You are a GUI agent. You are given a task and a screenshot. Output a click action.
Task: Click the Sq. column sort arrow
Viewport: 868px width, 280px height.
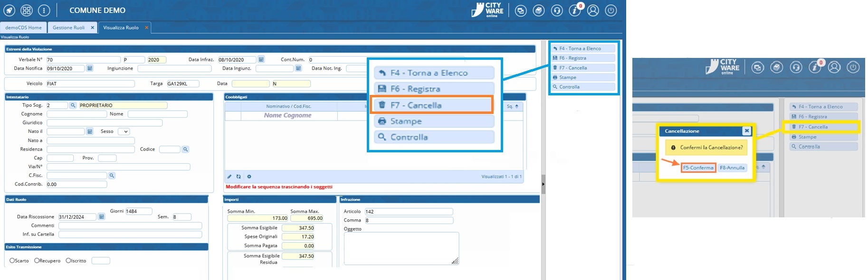pos(516,106)
